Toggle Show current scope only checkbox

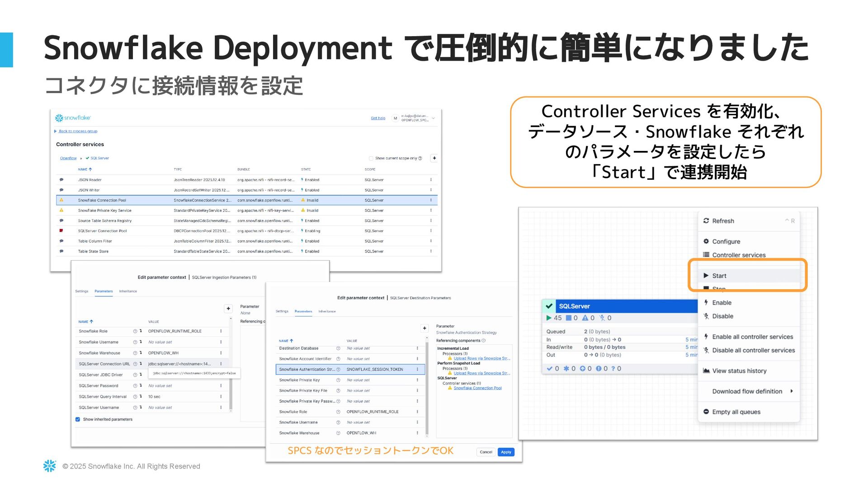pyautogui.click(x=371, y=159)
